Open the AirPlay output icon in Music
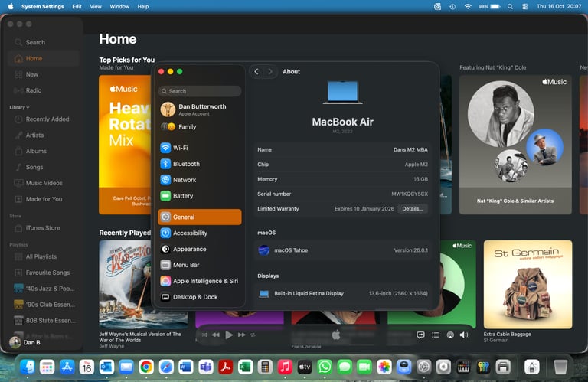The image size is (588, 382). click(449, 335)
